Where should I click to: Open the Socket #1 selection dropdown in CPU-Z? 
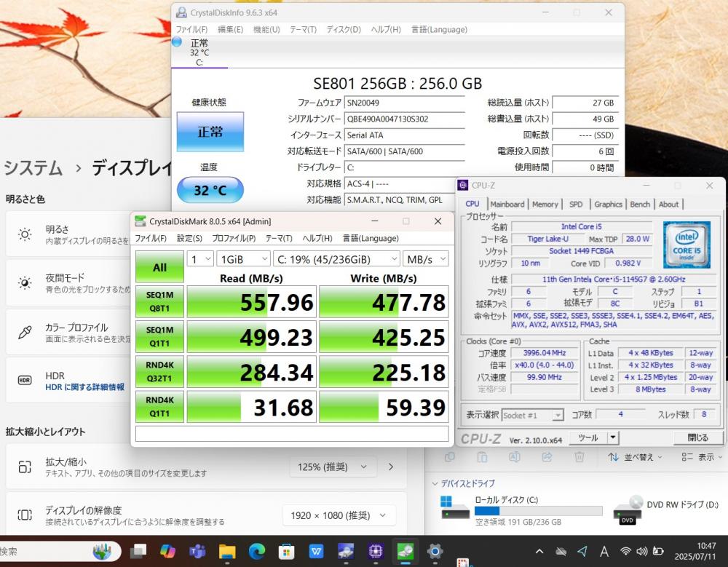533,415
